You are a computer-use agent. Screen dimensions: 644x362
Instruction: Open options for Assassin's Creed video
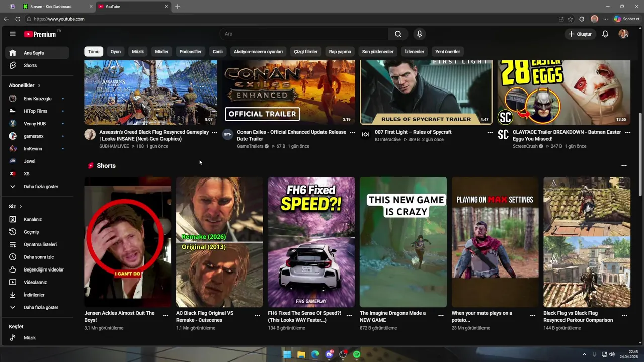[x=214, y=133]
